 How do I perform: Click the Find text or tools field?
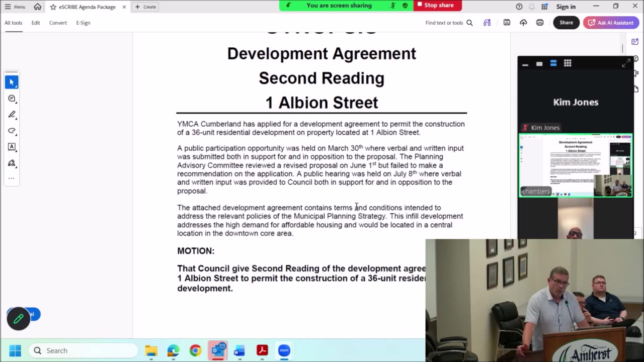[x=449, y=23]
